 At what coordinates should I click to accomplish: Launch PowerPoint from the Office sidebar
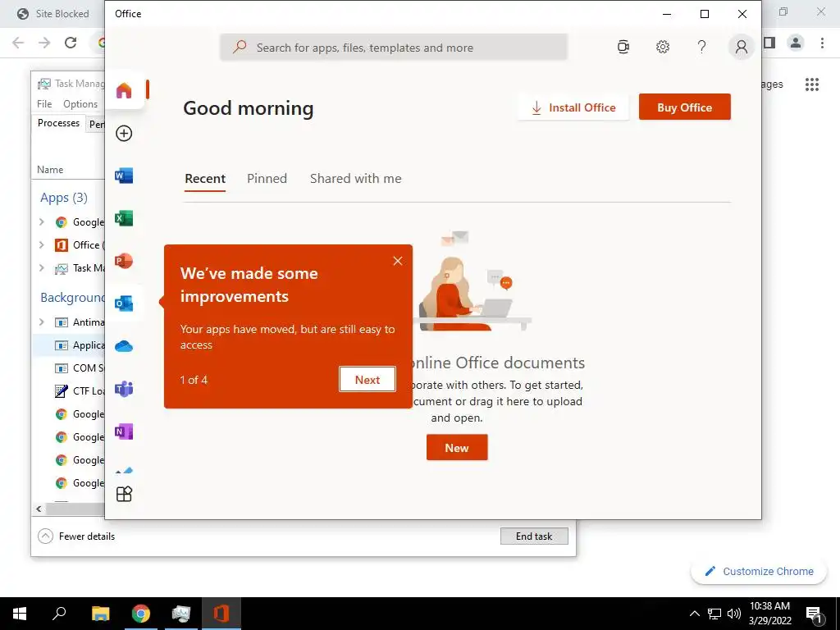click(x=124, y=261)
